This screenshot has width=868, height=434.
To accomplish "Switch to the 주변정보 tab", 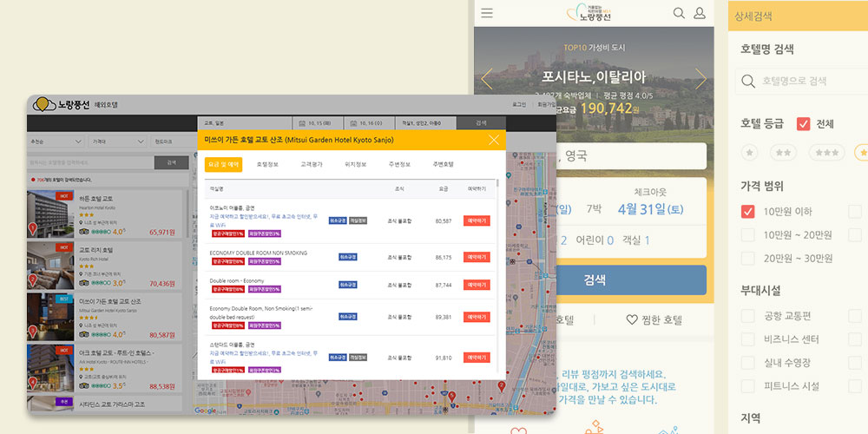I will point(399,164).
